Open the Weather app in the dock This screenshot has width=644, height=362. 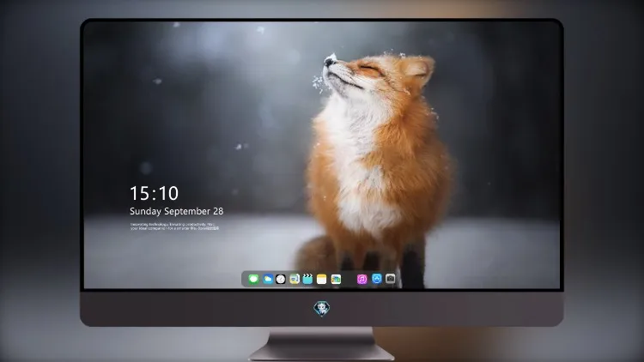click(x=267, y=279)
